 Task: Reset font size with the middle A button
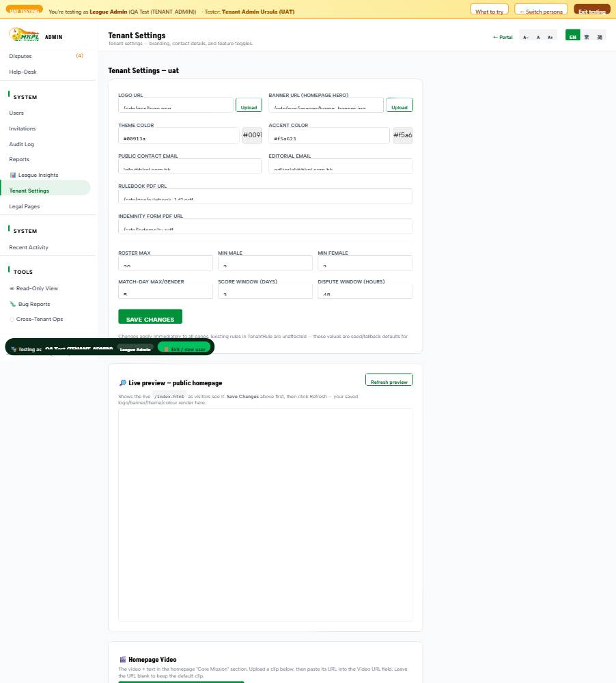[x=538, y=38]
